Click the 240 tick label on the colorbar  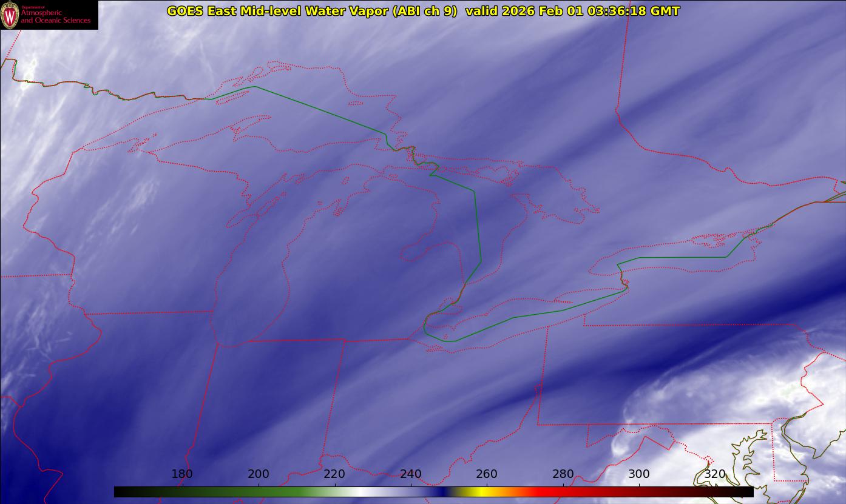point(411,474)
